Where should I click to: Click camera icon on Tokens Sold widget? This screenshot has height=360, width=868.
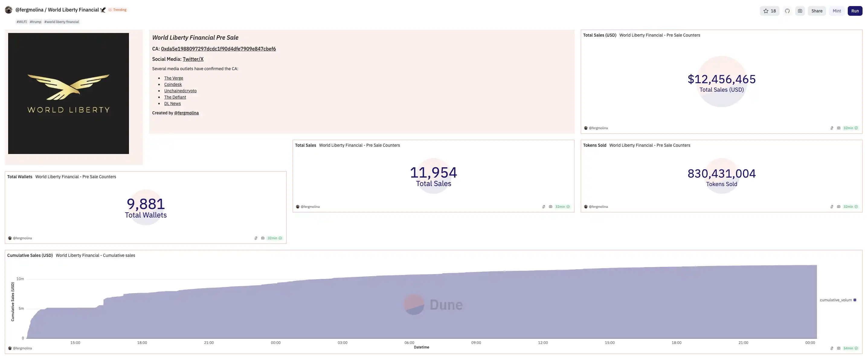click(839, 207)
